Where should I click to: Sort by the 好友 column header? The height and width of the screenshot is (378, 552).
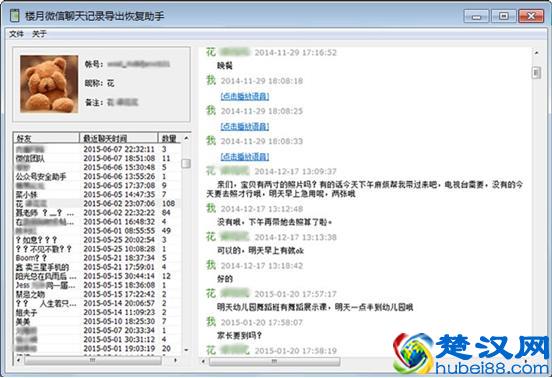tap(46, 138)
